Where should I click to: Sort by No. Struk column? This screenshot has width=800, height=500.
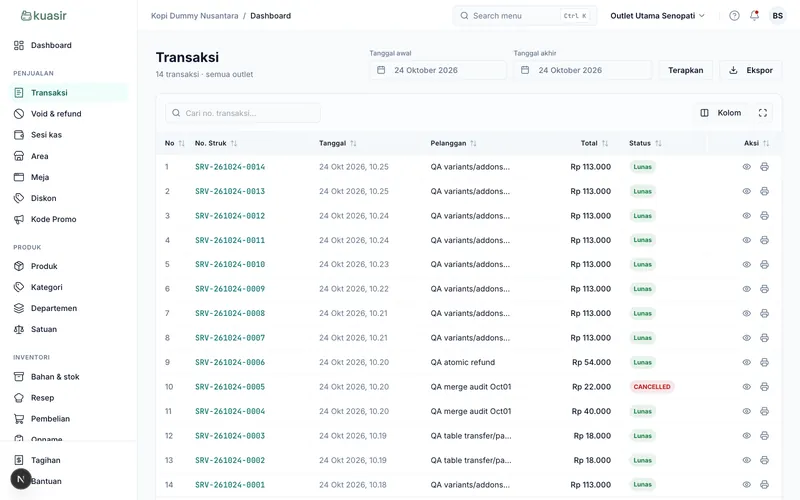tap(216, 143)
